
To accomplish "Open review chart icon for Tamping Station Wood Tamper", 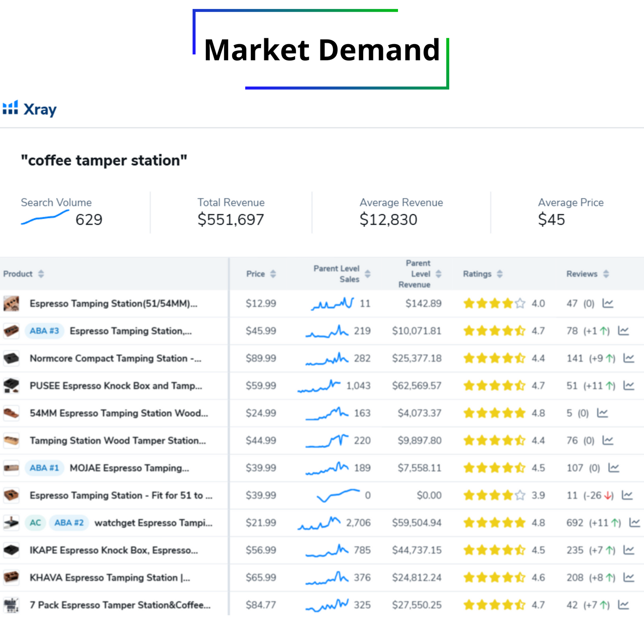I will click(608, 441).
